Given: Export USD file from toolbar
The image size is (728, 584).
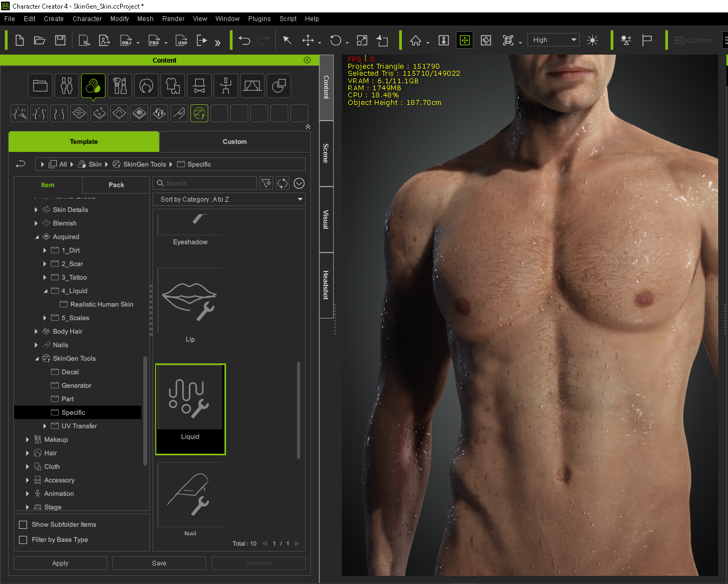Looking at the screenshot, I should [182, 41].
